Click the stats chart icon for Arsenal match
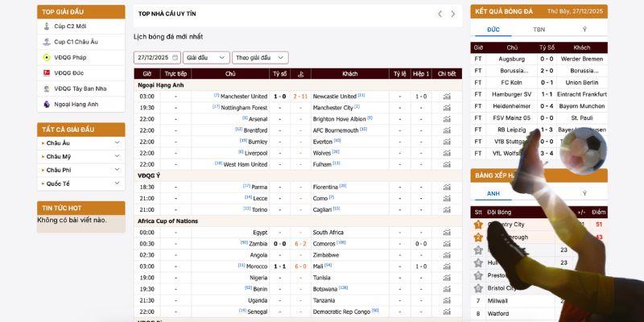The image size is (644, 322). [447, 119]
